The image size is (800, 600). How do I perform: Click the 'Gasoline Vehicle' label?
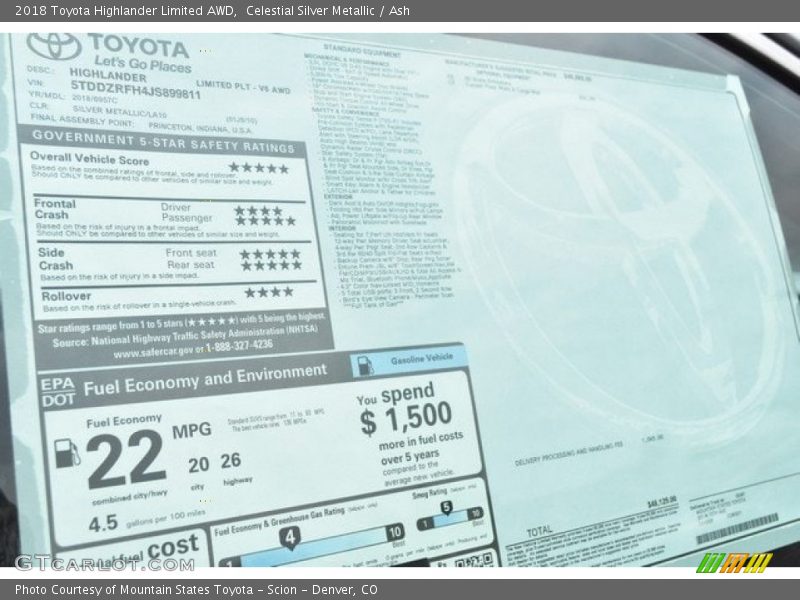pyautogui.click(x=422, y=359)
